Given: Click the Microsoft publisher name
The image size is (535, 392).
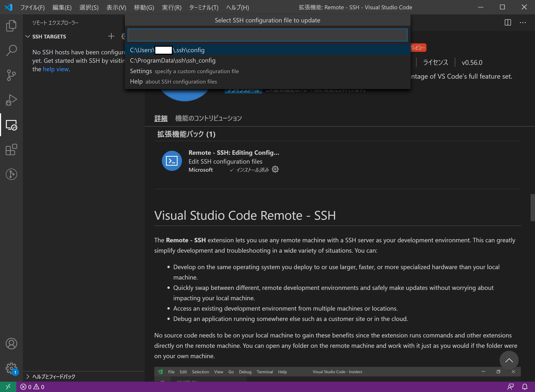Looking at the screenshot, I should (x=200, y=170).
